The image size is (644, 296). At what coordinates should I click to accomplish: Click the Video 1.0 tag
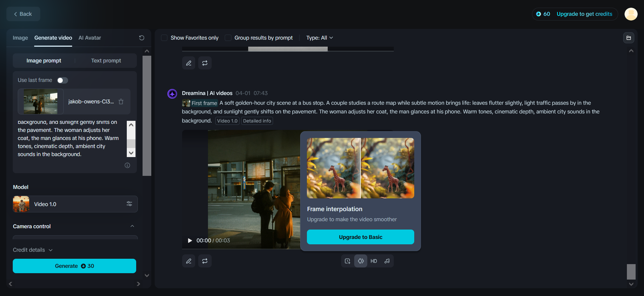(x=227, y=121)
